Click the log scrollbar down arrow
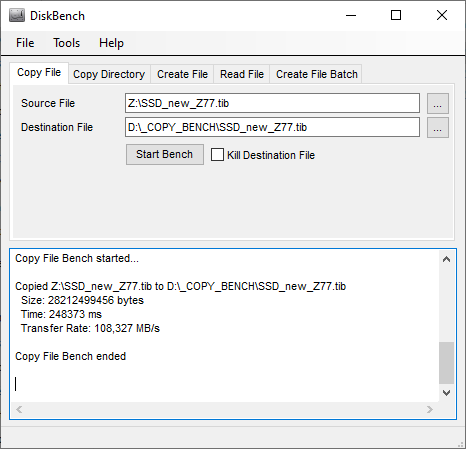 [446, 393]
